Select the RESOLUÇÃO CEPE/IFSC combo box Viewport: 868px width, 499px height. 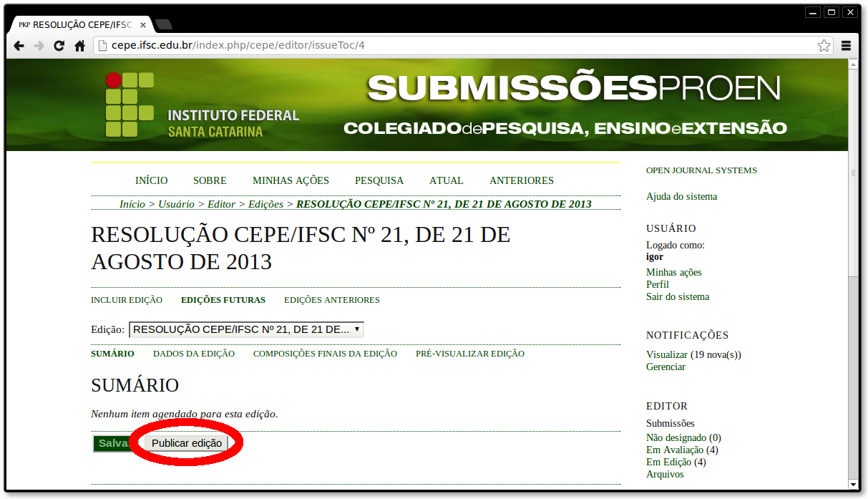click(245, 329)
